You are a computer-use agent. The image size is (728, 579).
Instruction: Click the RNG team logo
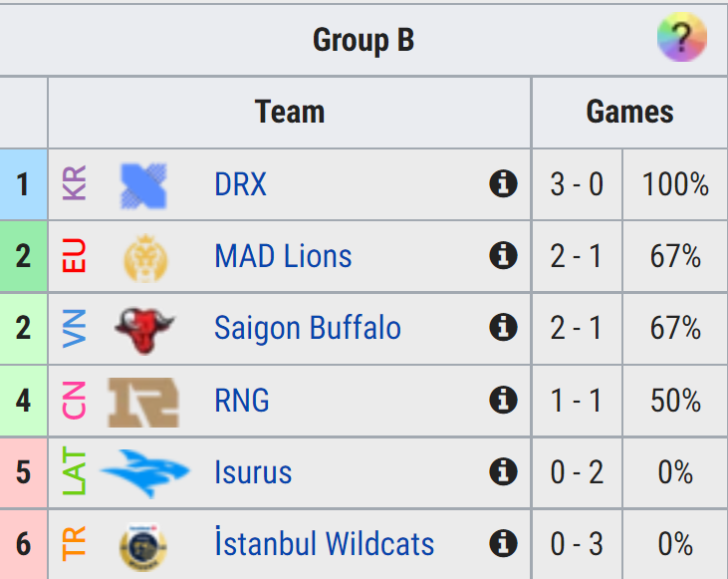(143, 402)
